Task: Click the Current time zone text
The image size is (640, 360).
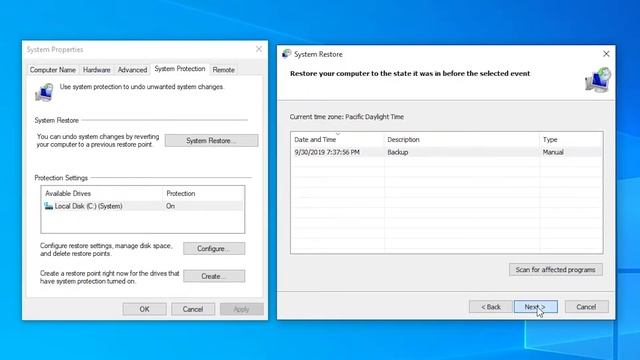Action: click(347, 117)
